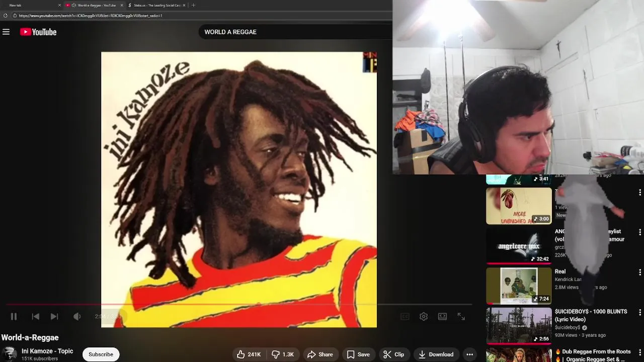Like the video with 241K thumbs up

tap(249, 354)
